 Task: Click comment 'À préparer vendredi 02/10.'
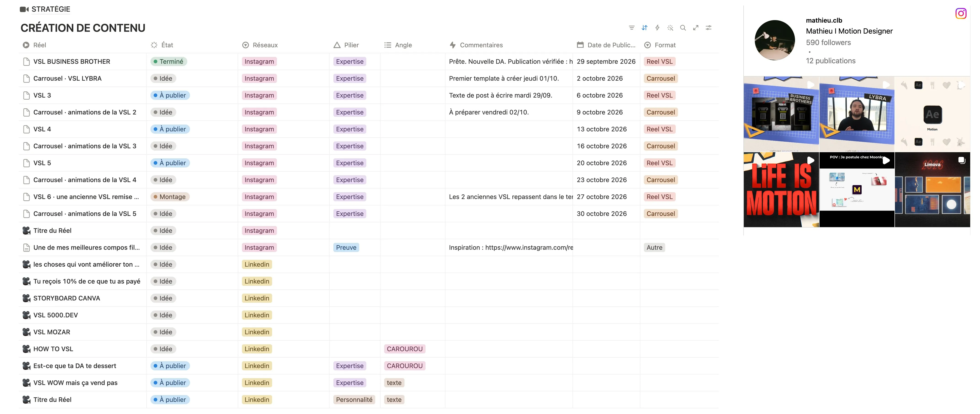(x=489, y=112)
